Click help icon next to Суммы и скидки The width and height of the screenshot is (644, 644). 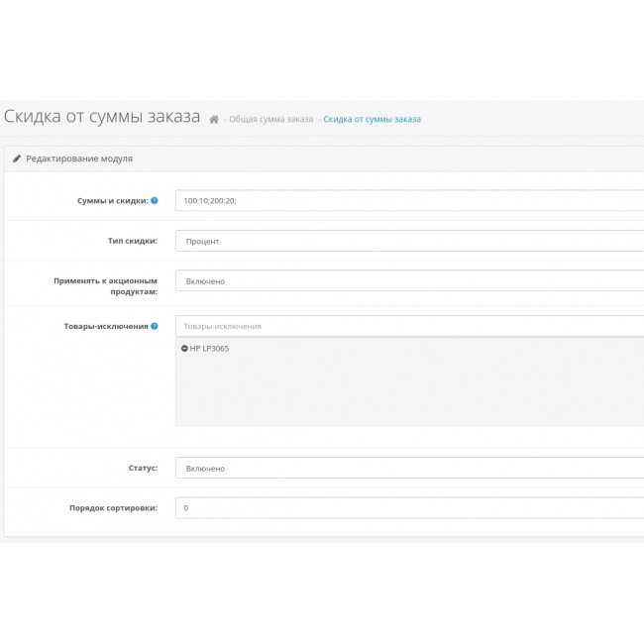pos(154,200)
